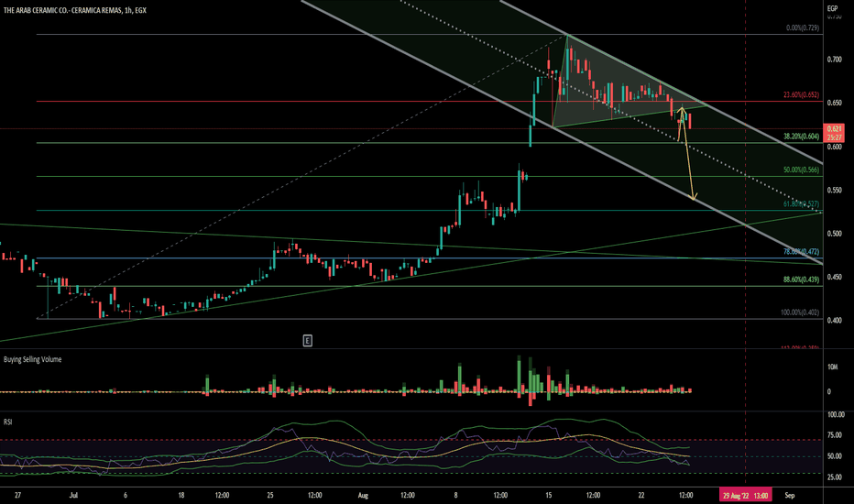Click RSI axis value 25.00

pyautogui.click(x=835, y=477)
